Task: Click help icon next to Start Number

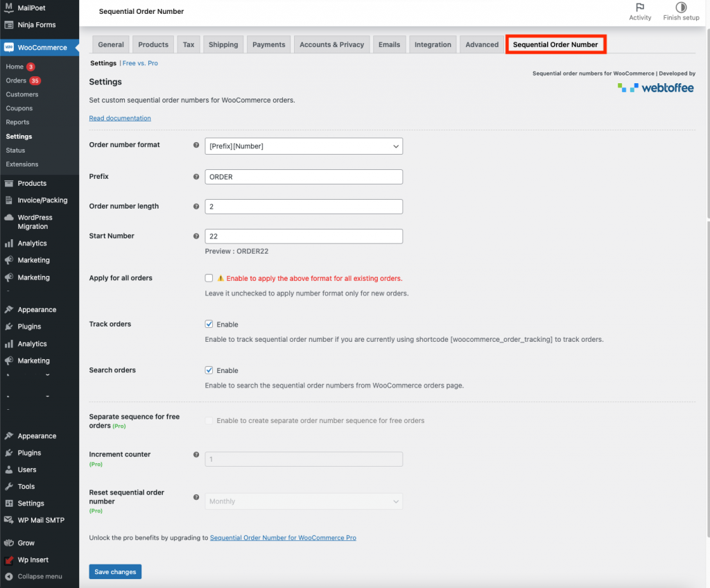Action: pyautogui.click(x=196, y=236)
